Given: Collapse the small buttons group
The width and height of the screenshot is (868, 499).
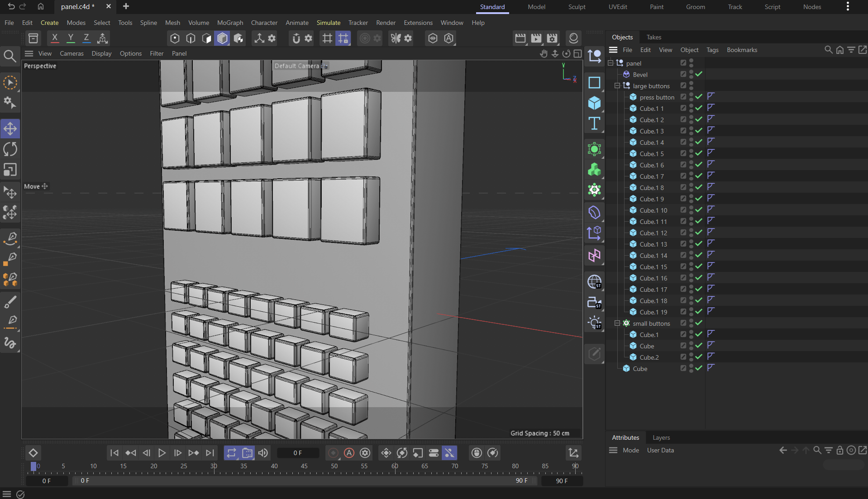Looking at the screenshot, I should click(x=617, y=323).
